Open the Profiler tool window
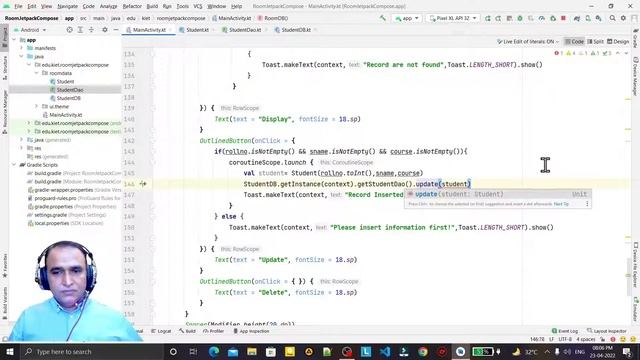 click(213, 331)
